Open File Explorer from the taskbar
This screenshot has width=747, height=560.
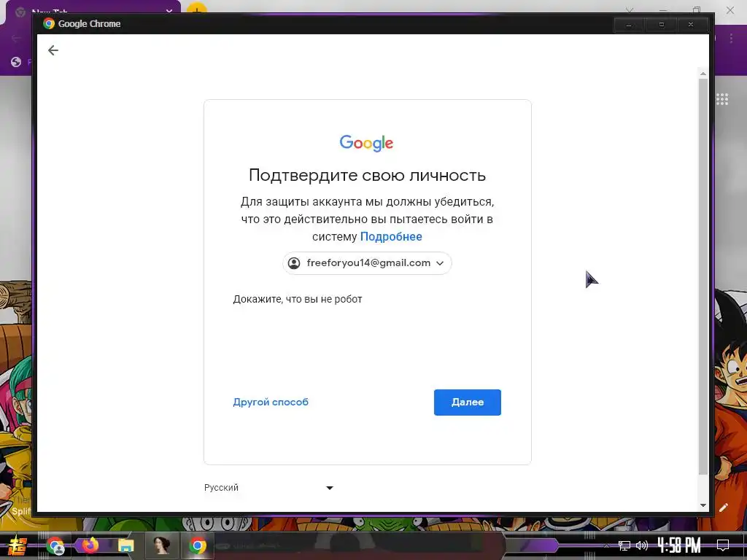pyautogui.click(x=125, y=545)
